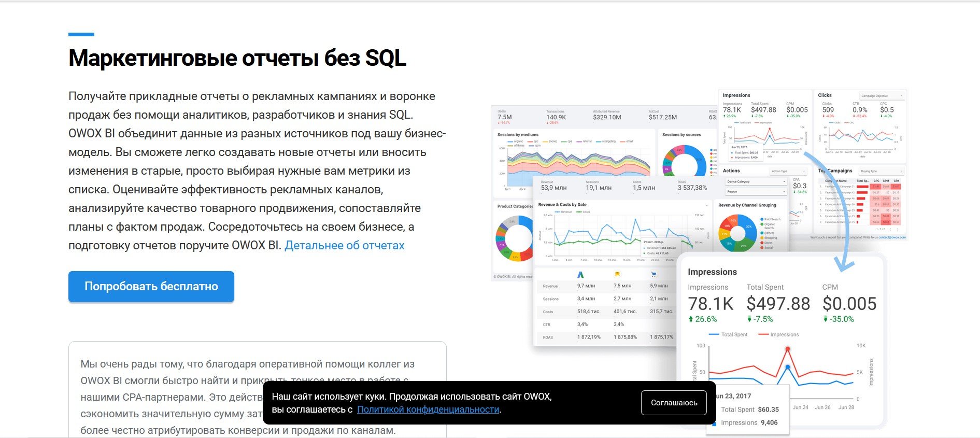Image resolution: width=980 pixels, height=438 pixels.
Task: Open the Device Category dropdown
Action: point(756,182)
